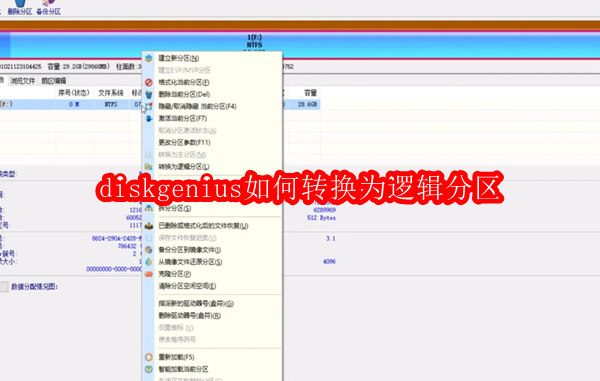
Task: Click the orange clone partition icon
Action: (x=149, y=274)
